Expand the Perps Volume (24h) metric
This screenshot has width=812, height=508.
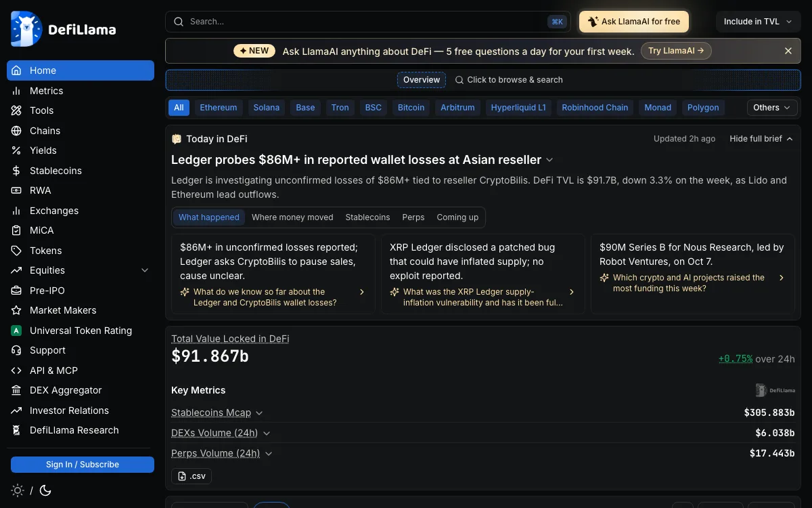coord(269,454)
